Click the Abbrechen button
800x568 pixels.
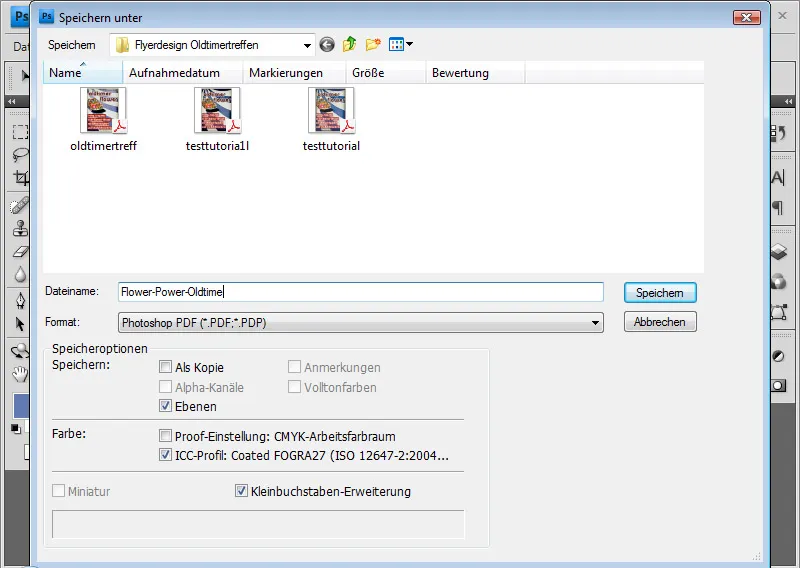660,322
